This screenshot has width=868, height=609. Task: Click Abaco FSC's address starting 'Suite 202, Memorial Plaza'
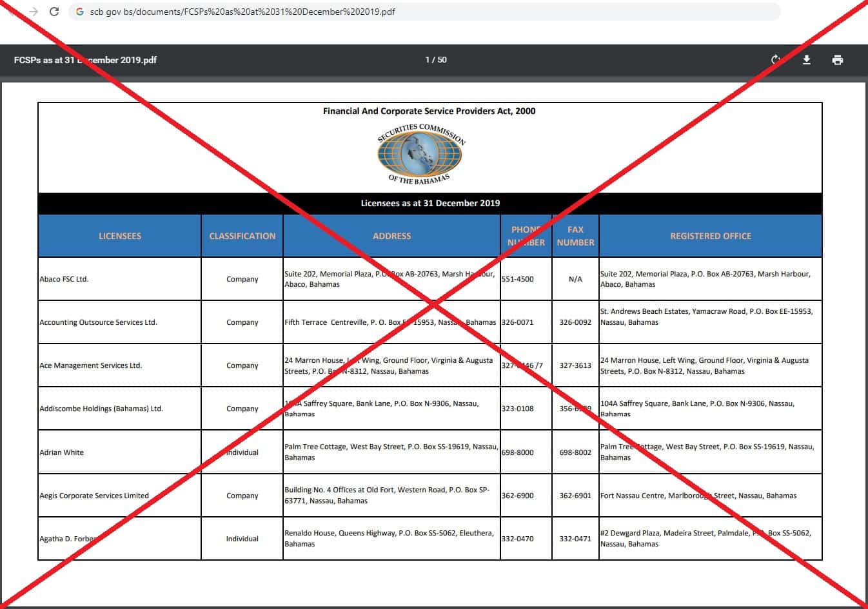coord(390,279)
